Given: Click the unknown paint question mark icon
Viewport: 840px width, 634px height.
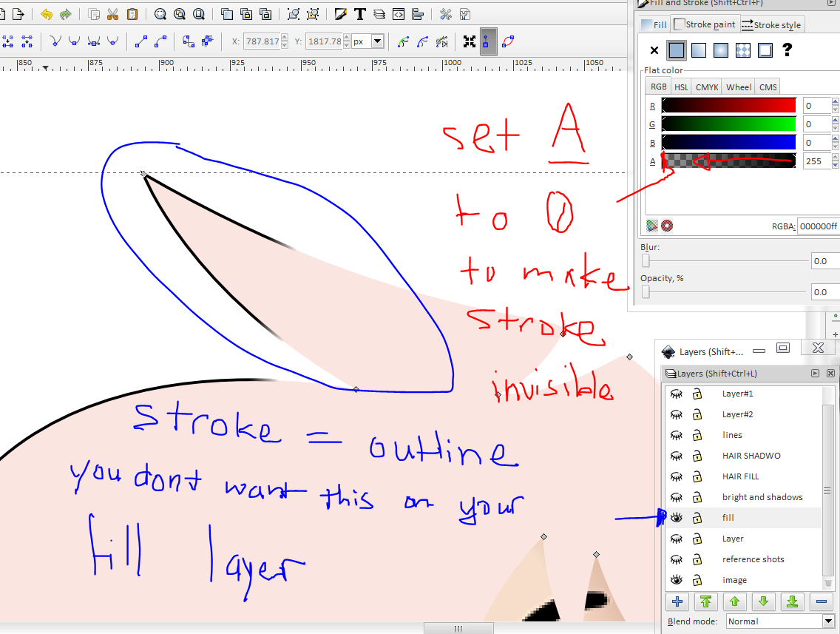Looking at the screenshot, I should coord(786,50).
